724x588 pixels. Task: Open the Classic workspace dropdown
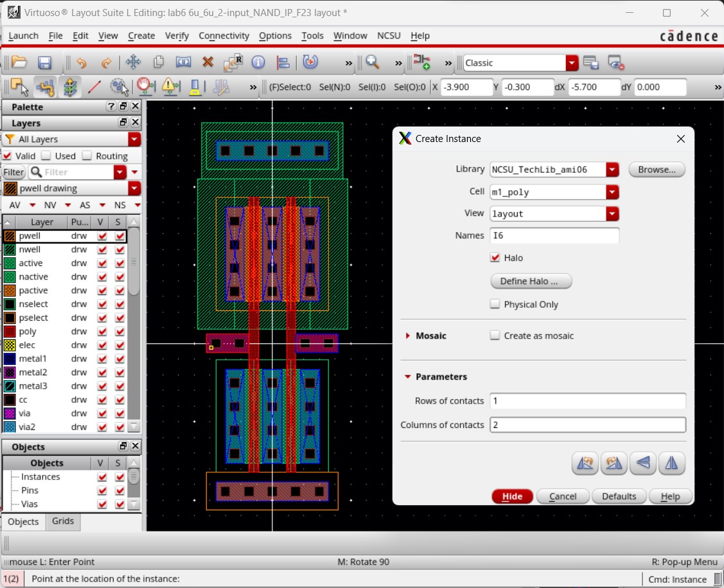[572, 63]
